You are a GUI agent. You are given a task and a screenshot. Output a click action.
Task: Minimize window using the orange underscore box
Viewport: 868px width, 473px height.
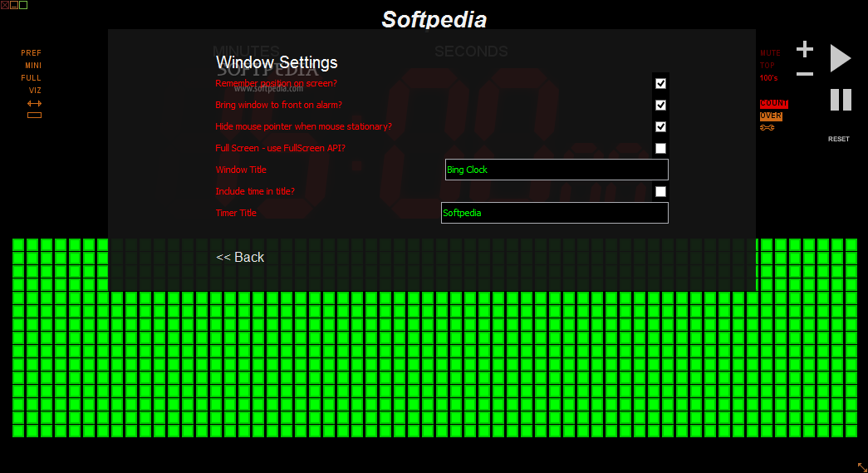click(x=14, y=5)
